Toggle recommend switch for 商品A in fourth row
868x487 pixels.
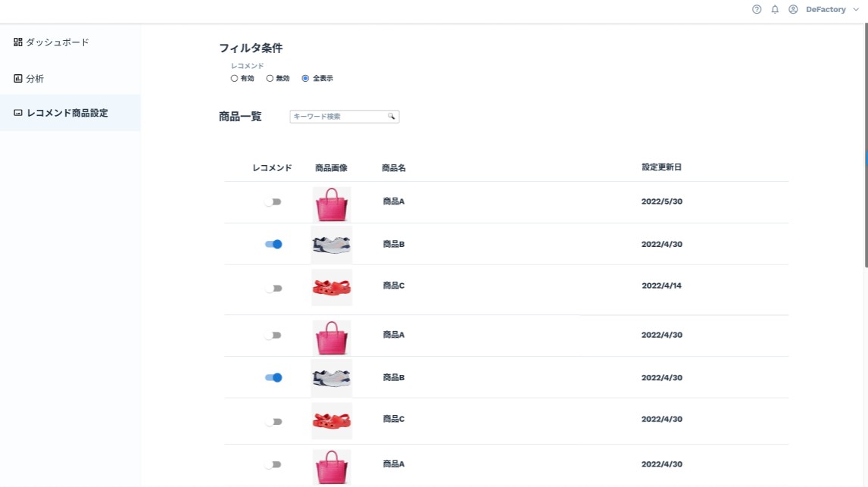point(273,336)
